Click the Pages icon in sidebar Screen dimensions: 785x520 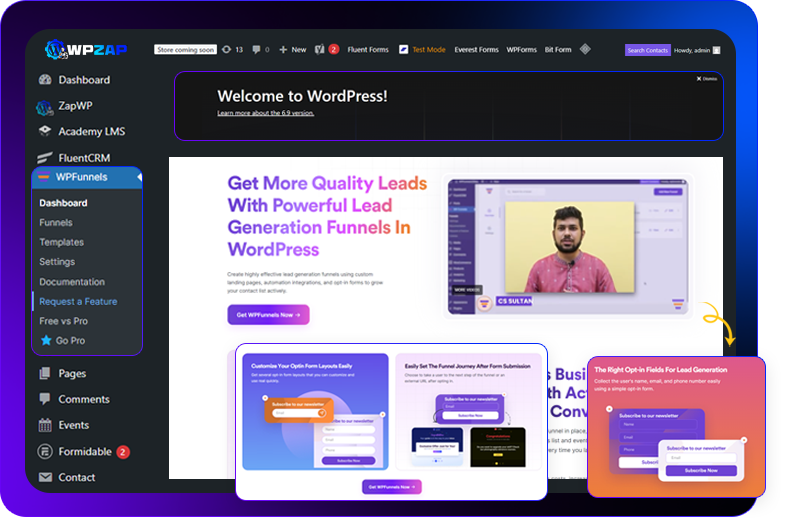point(45,374)
